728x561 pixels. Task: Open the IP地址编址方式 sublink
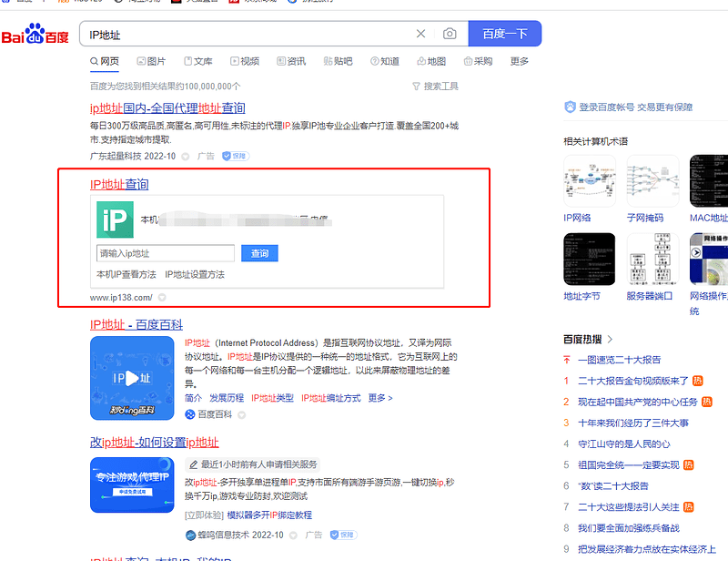pyautogui.click(x=331, y=398)
